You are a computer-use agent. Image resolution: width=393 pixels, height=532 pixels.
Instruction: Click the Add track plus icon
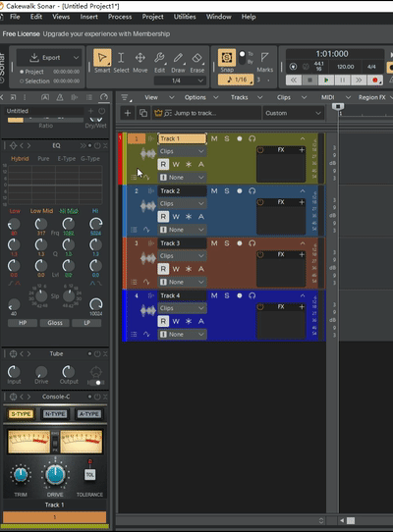(x=128, y=113)
